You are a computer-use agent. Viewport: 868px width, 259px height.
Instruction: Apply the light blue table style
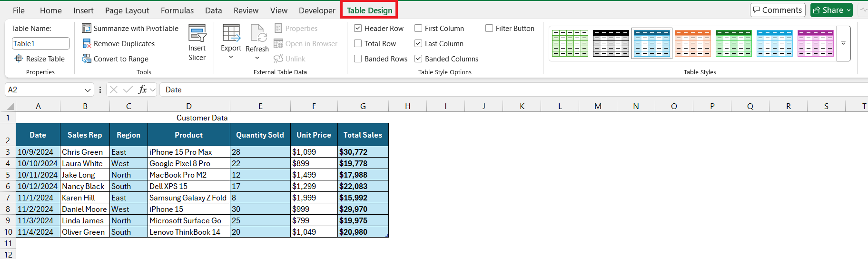[x=775, y=43]
